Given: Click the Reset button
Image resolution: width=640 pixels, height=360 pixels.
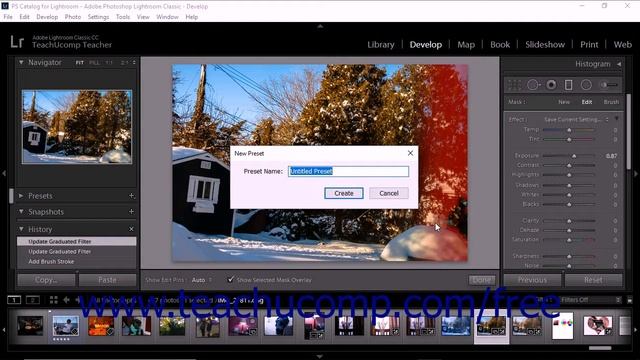Looking at the screenshot, I should click(593, 280).
